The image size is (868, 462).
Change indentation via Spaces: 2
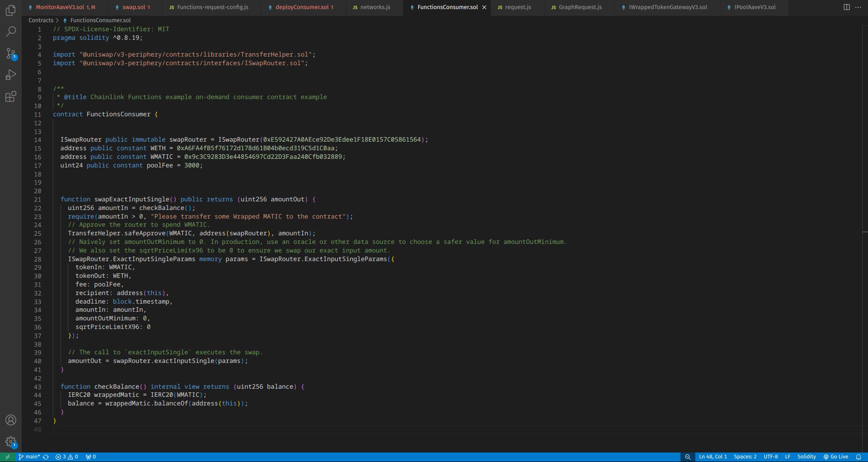[745, 457]
